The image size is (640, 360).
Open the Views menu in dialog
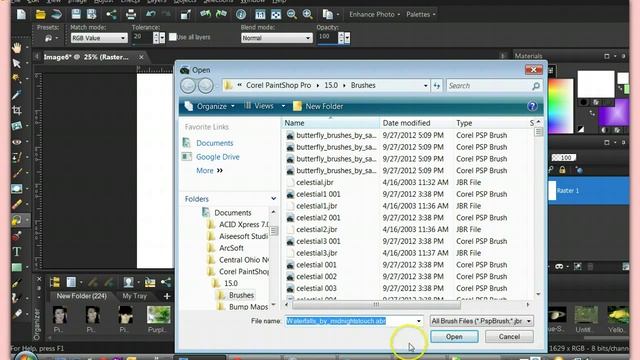(x=264, y=106)
